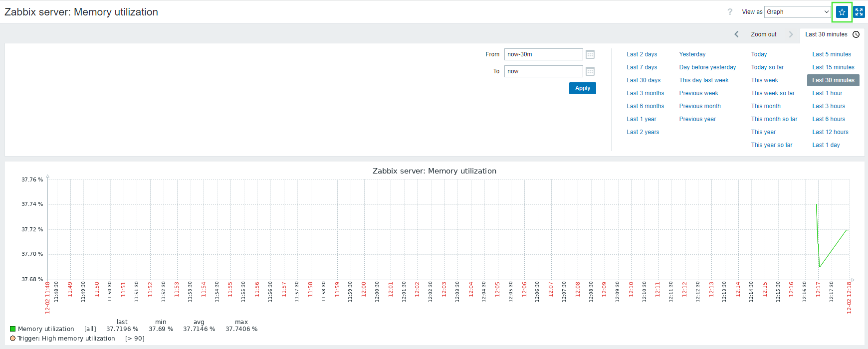
Task: Toggle fullscreen kiosk mode icon
Action: pos(859,12)
